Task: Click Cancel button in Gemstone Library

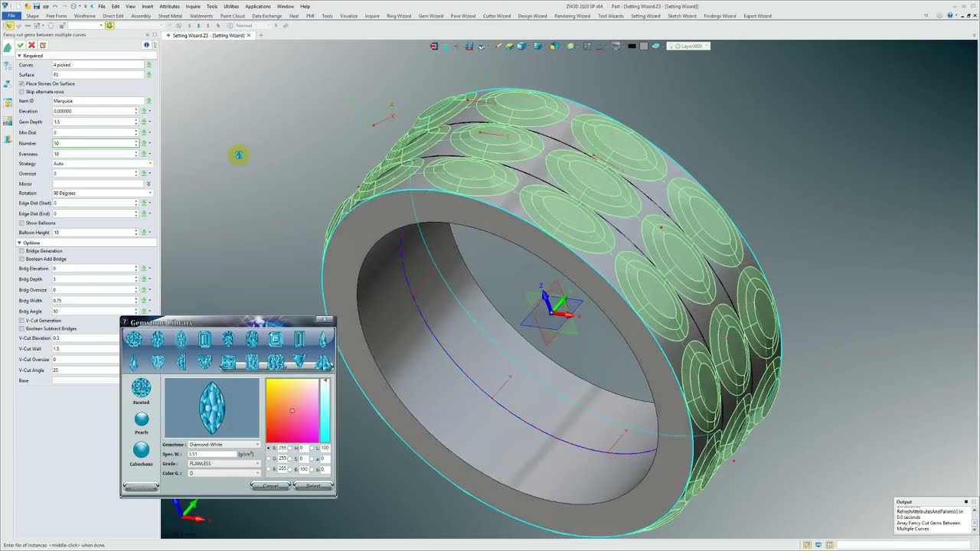Action: pos(270,485)
